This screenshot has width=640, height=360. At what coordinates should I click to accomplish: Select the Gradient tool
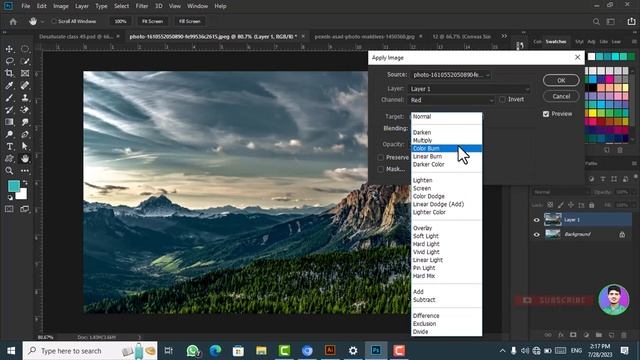9,122
